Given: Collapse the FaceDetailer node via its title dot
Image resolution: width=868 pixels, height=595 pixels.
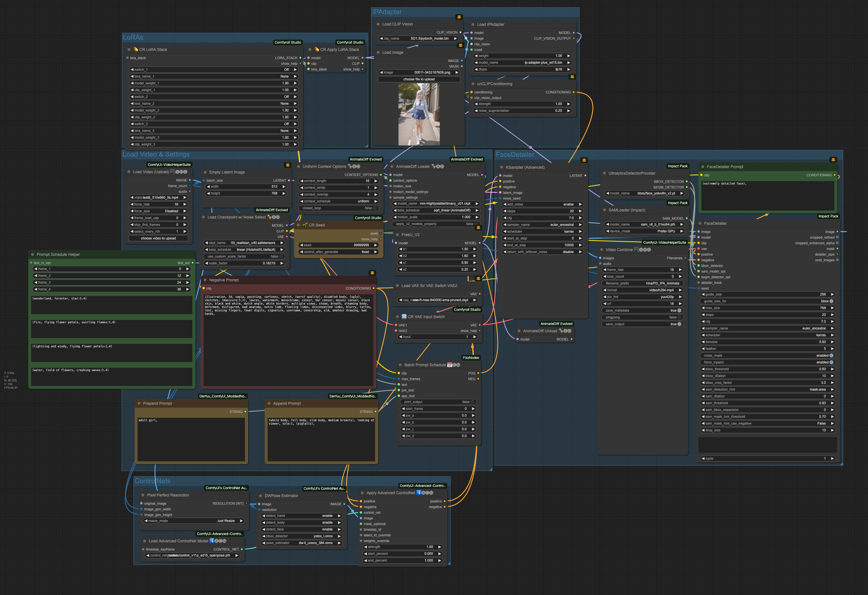Looking at the screenshot, I should (700, 224).
